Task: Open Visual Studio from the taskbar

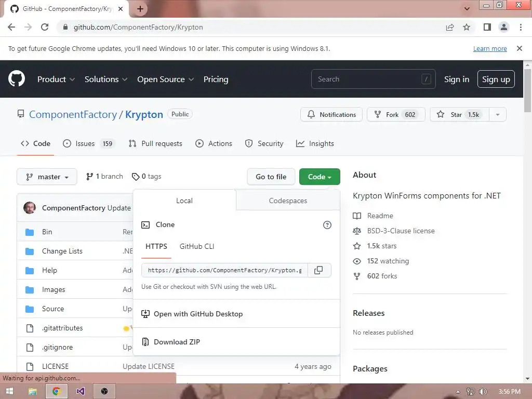Action: (80, 391)
